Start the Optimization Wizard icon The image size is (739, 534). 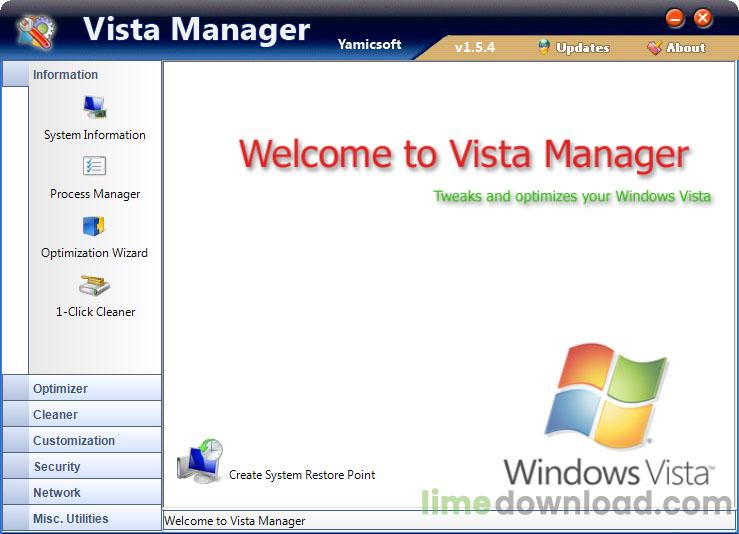click(94, 226)
